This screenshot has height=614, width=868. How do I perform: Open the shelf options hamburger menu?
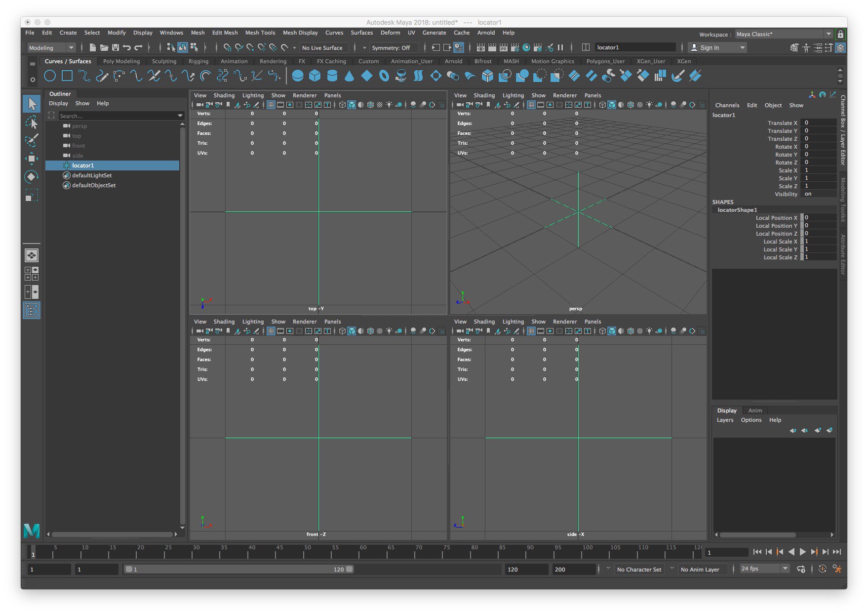click(x=33, y=64)
